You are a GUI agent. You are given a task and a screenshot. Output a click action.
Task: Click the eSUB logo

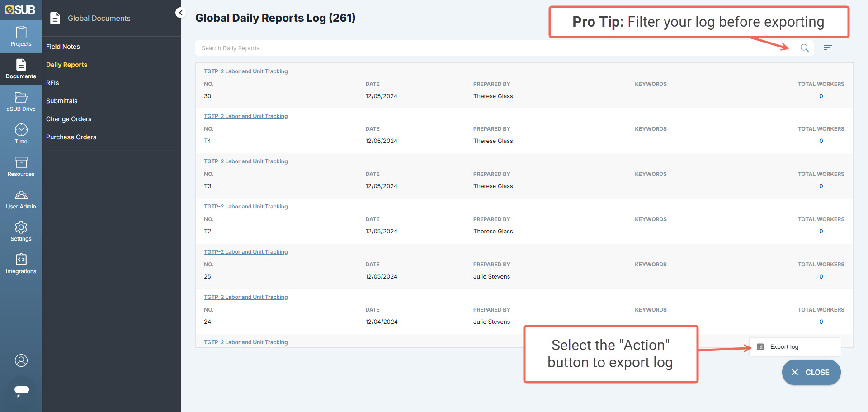point(20,9)
